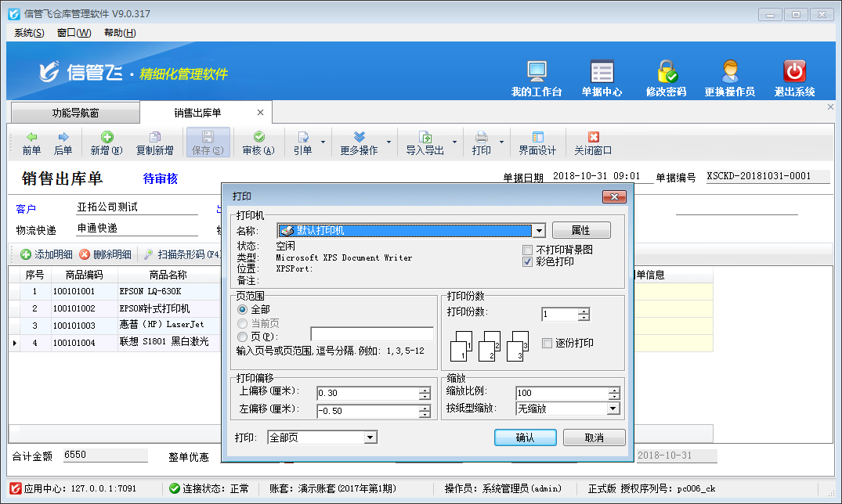Expand printer name 默认打印机 dropdown
Viewport: 842px width, 504px height.
(538, 231)
